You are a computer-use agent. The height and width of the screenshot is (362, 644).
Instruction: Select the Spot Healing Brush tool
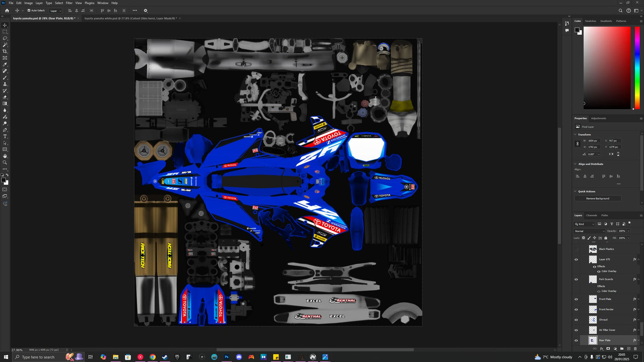click(5, 71)
